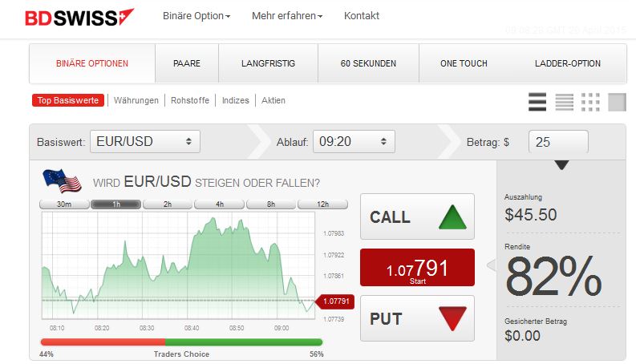Click the green CALL up arrow
This screenshot has height=364, width=636.
tap(452, 217)
